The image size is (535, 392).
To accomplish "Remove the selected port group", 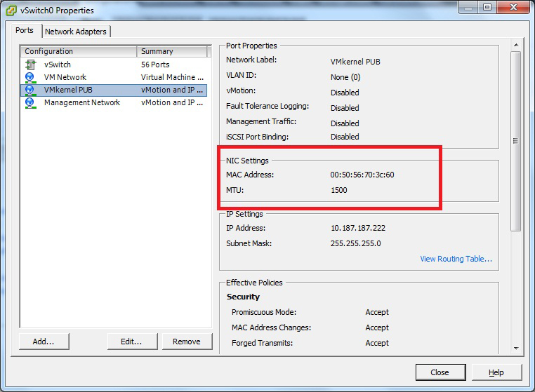I will pyautogui.click(x=187, y=342).
